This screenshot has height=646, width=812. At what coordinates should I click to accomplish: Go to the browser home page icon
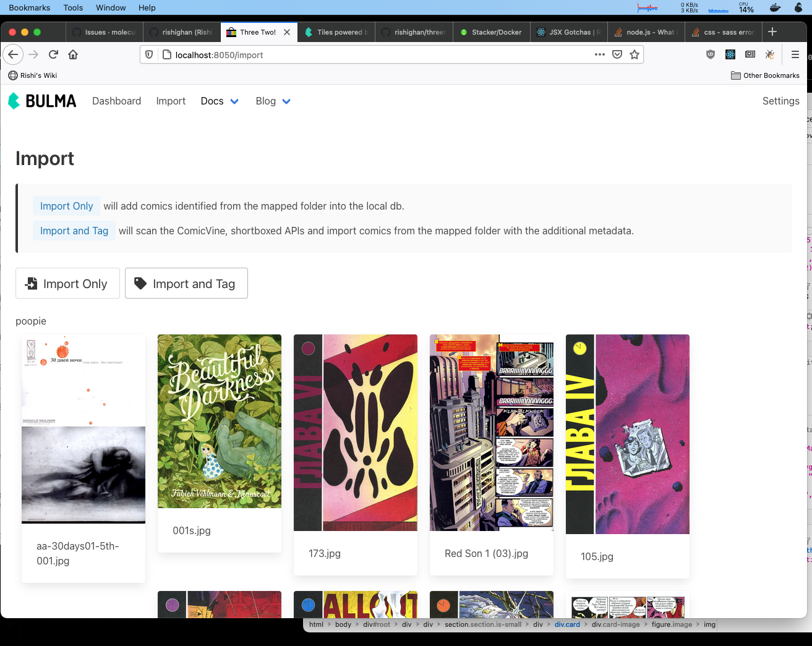pyautogui.click(x=73, y=54)
